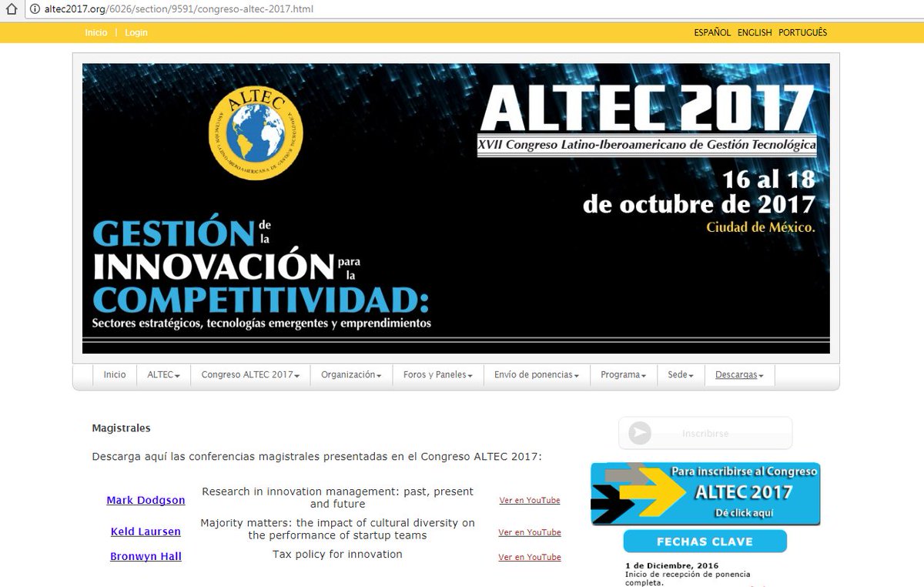Open the Login link
The height and width of the screenshot is (587, 924).
[x=136, y=32]
